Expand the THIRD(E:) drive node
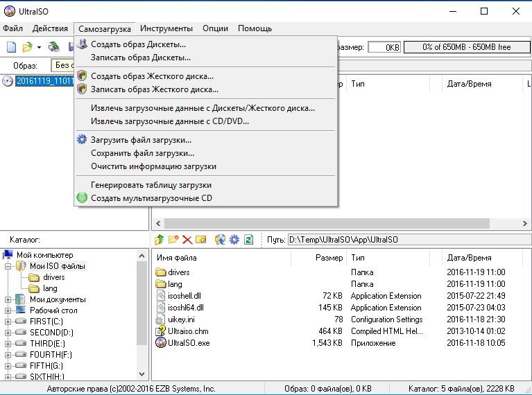The image size is (532, 395). [8, 344]
